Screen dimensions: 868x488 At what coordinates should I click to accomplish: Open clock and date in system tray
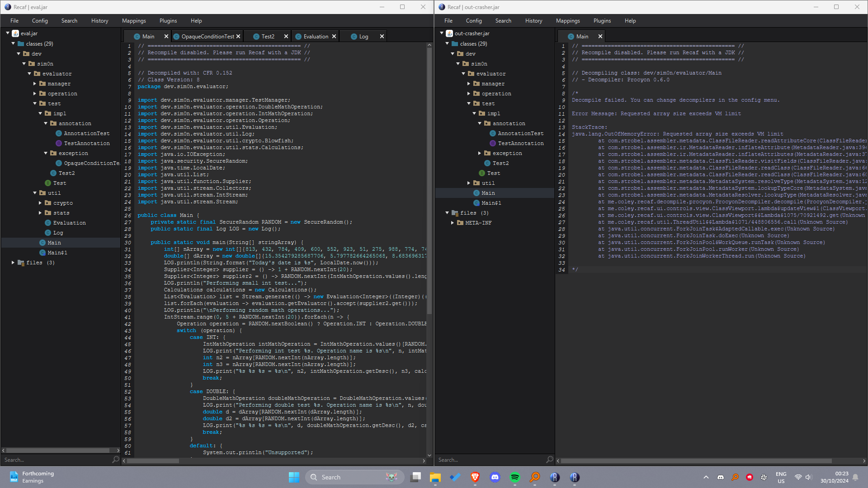835,477
